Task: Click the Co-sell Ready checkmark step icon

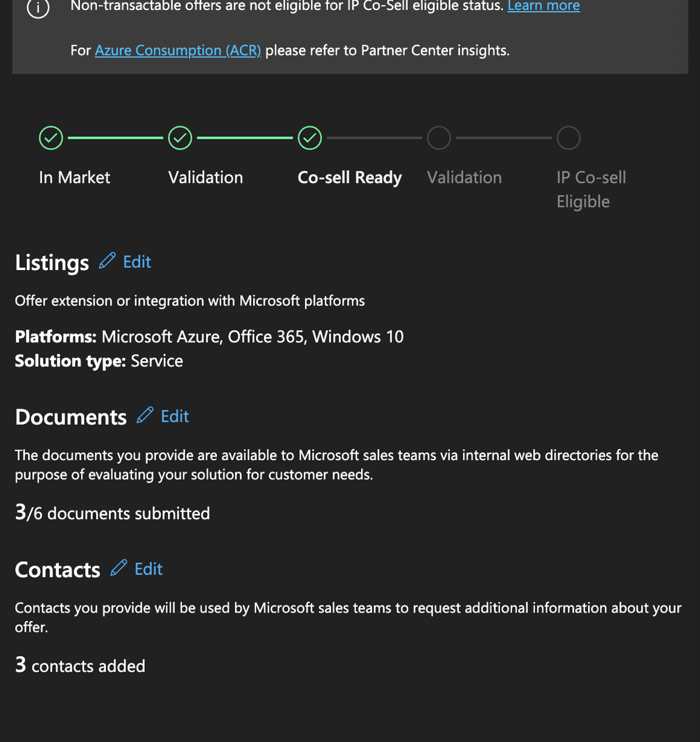Action: (x=310, y=138)
